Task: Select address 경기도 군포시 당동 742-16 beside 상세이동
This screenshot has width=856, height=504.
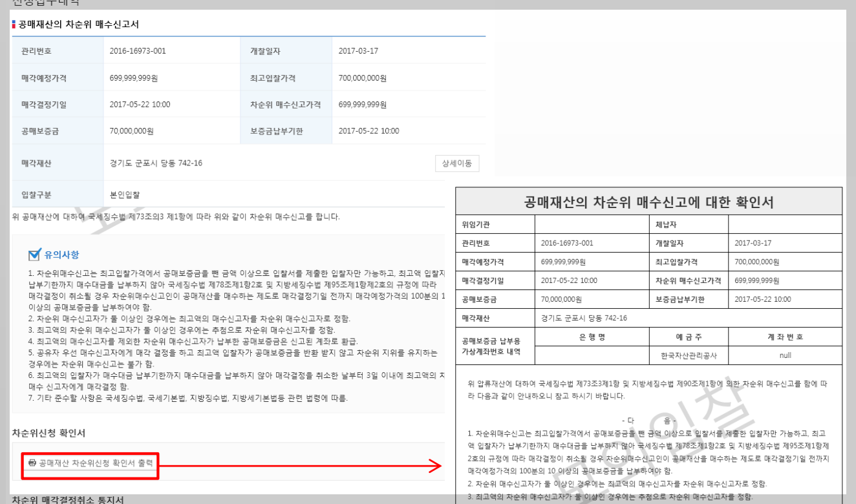Action: pyautogui.click(x=156, y=163)
